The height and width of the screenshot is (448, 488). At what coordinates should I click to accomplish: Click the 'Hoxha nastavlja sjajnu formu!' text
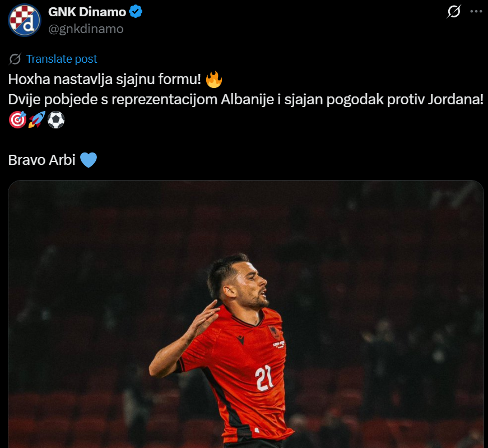pos(105,79)
